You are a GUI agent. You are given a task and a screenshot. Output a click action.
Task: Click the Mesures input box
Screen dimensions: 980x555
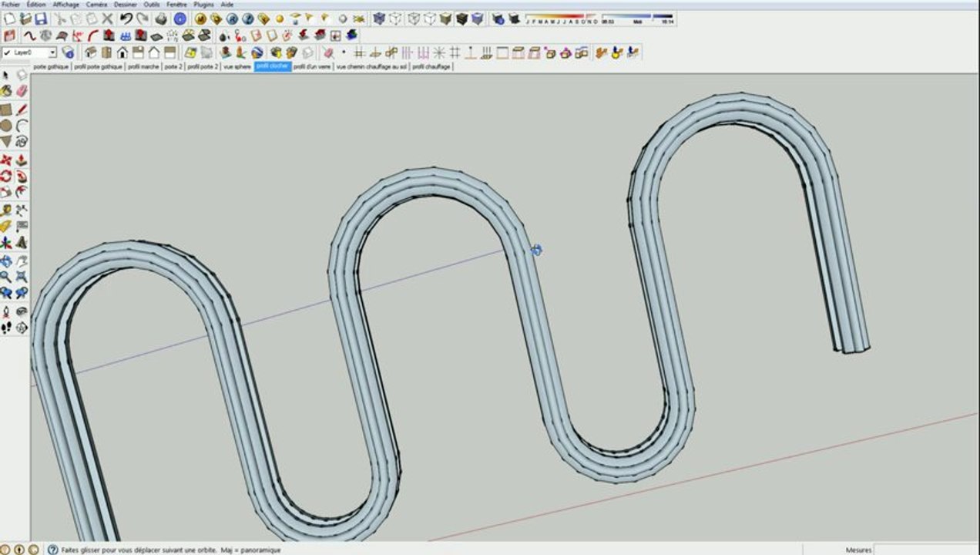[925, 550]
